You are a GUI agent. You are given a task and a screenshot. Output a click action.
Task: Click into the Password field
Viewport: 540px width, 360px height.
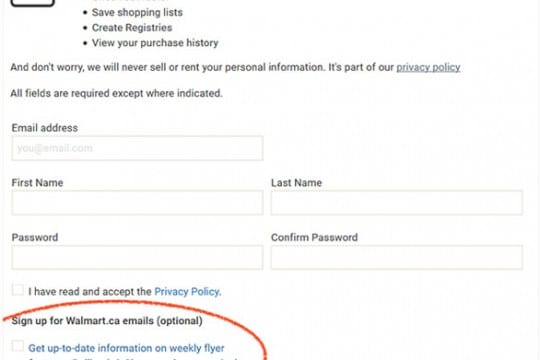click(x=137, y=257)
